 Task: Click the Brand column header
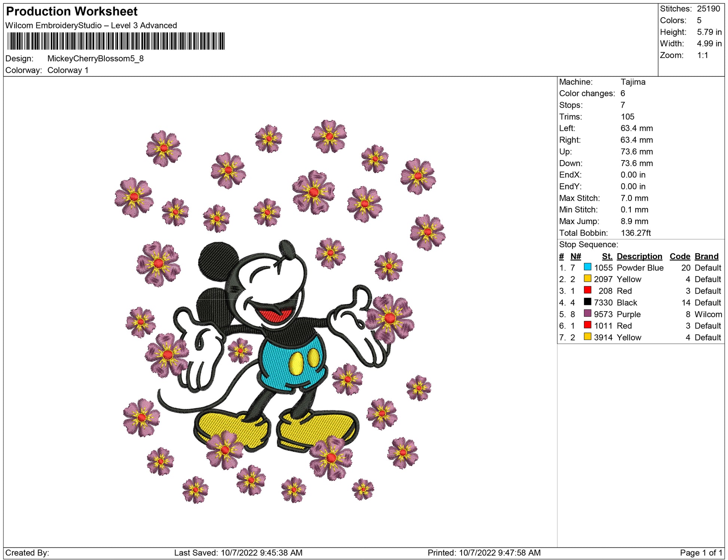706,256
